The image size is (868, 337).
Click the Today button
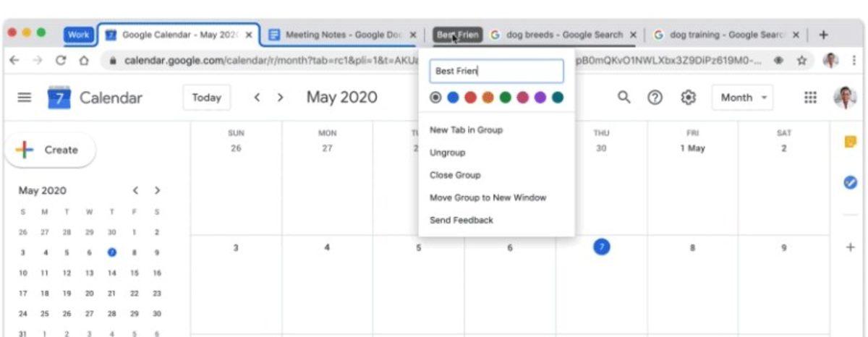pos(207,98)
